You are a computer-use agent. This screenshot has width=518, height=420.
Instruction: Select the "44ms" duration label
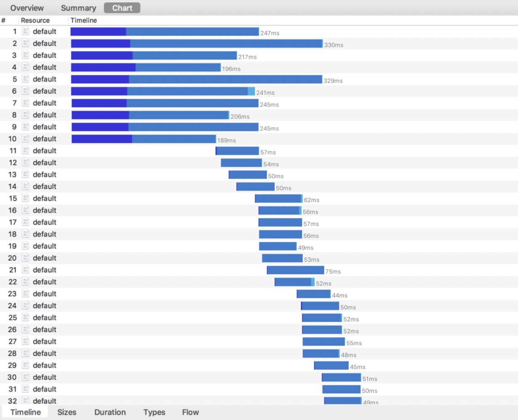tap(340, 295)
